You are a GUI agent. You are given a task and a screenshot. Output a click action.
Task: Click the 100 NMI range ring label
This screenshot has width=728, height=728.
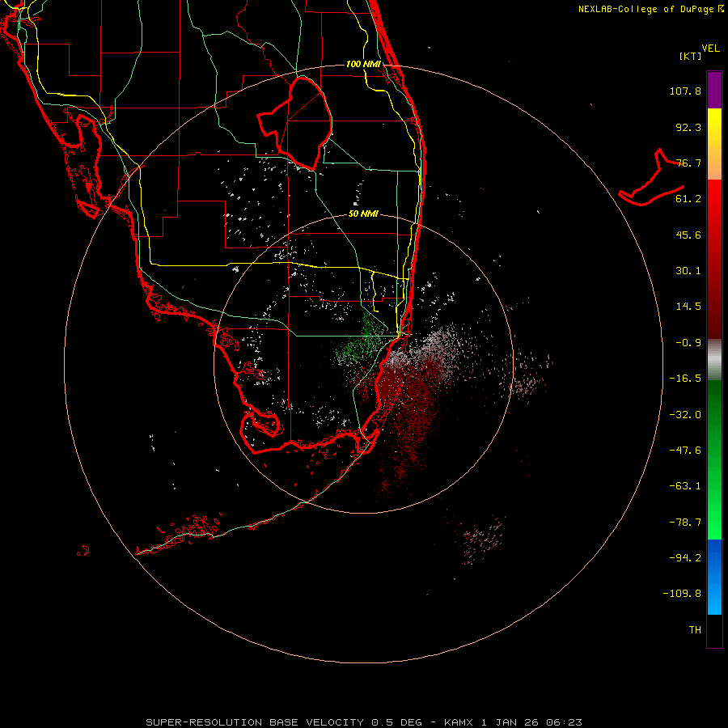363,64
